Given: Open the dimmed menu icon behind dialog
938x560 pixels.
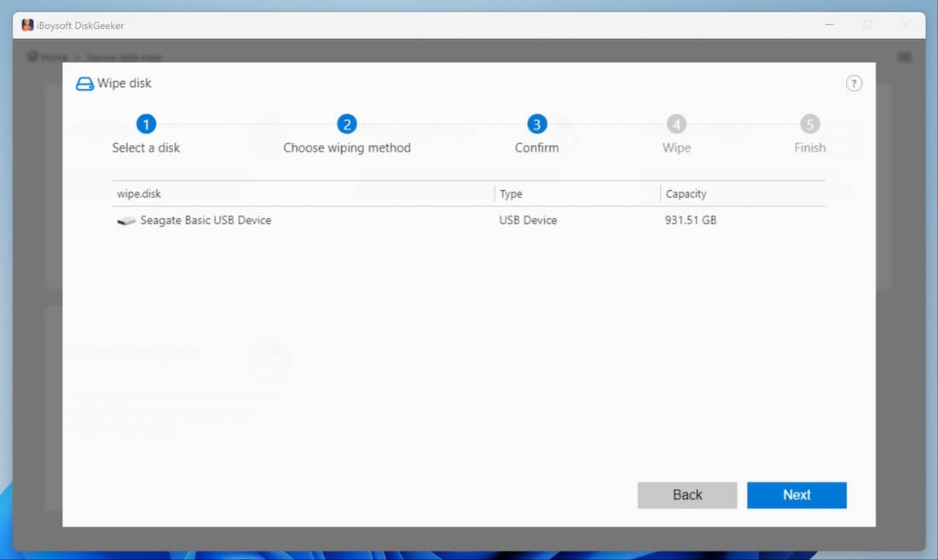Looking at the screenshot, I should click(905, 57).
